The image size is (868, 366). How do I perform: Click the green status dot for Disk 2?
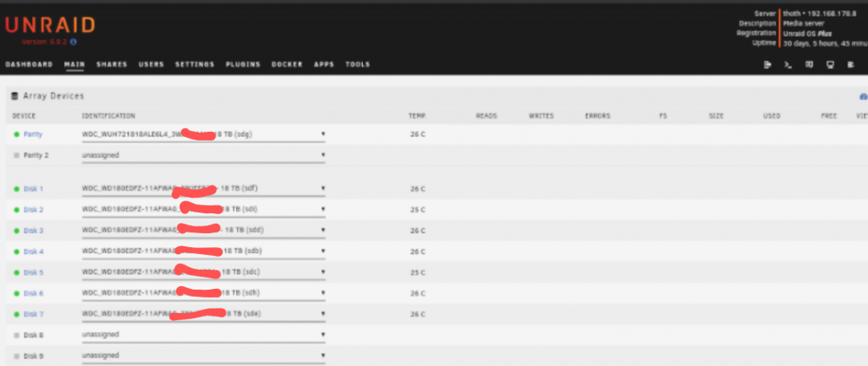[16, 210]
